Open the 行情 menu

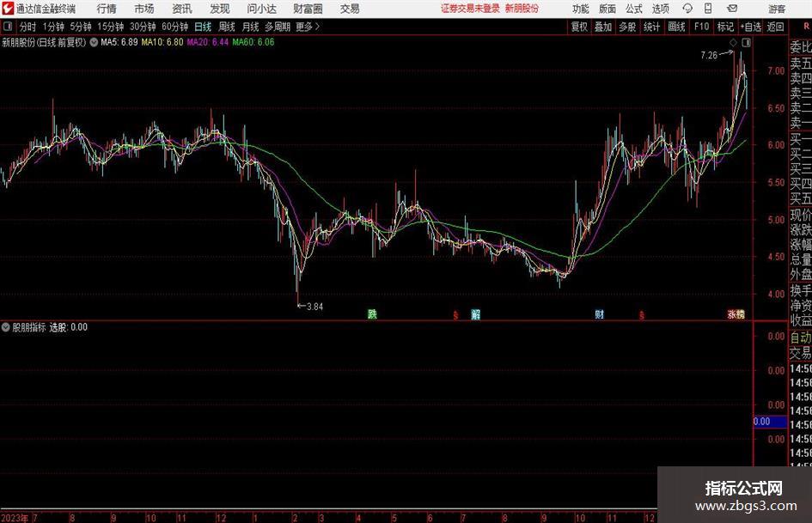pos(107,9)
